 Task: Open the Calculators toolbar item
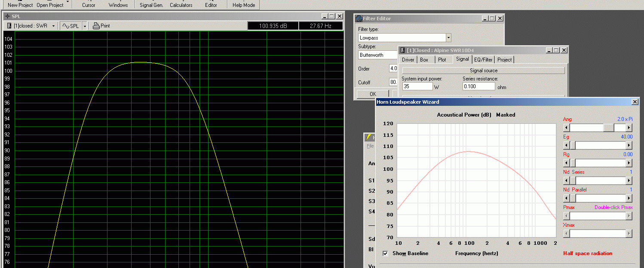[181, 5]
